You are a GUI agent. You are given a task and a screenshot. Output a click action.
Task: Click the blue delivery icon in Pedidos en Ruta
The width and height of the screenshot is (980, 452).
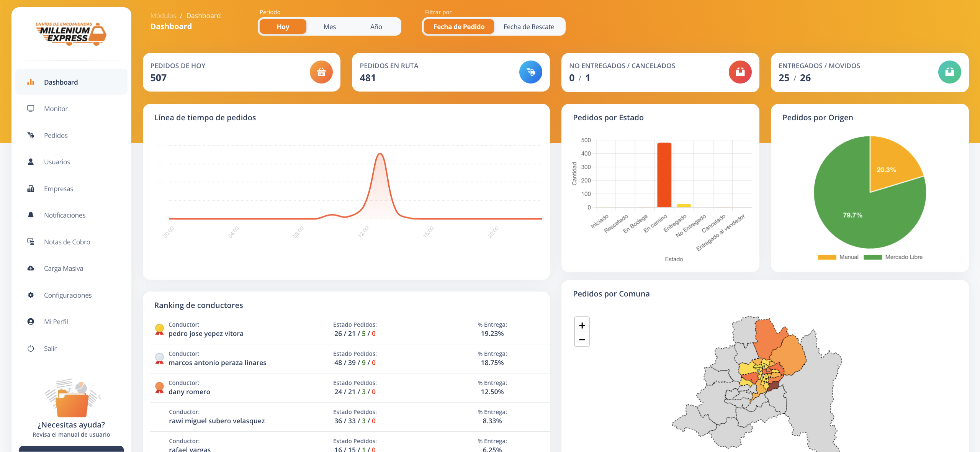tap(531, 72)
